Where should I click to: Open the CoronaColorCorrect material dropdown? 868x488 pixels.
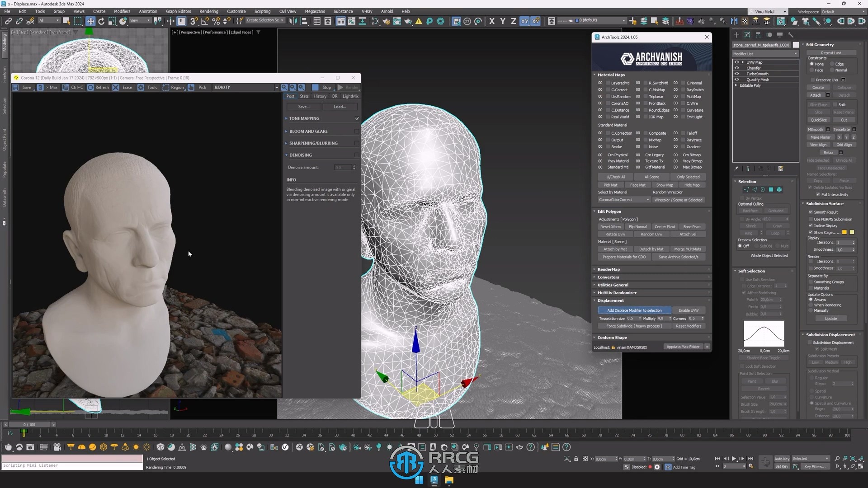(623, 200)
